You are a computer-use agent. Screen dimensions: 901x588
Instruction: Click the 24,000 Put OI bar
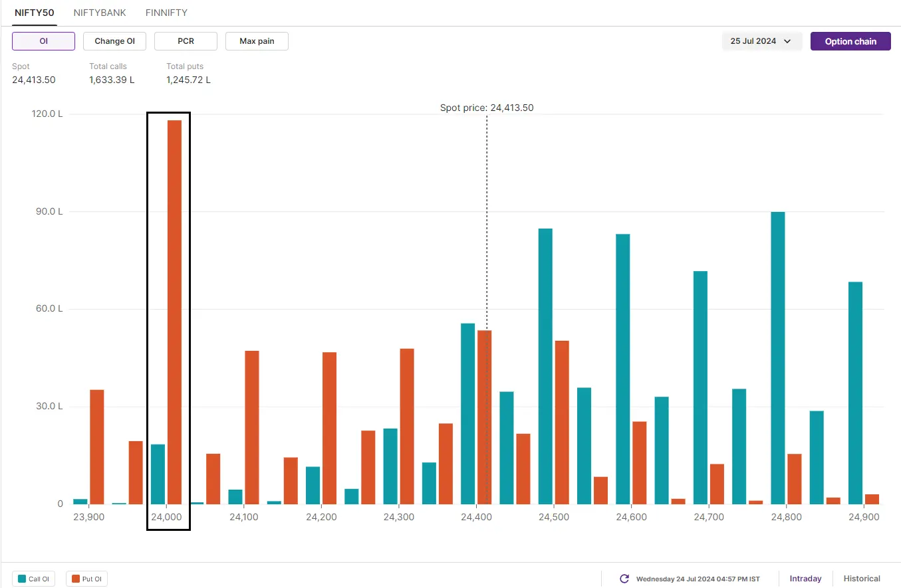click(174, 312)
